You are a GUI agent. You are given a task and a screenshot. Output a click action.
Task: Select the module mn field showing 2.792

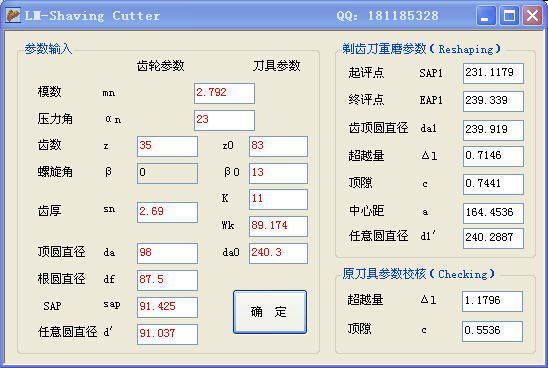[x=224, y=93]
